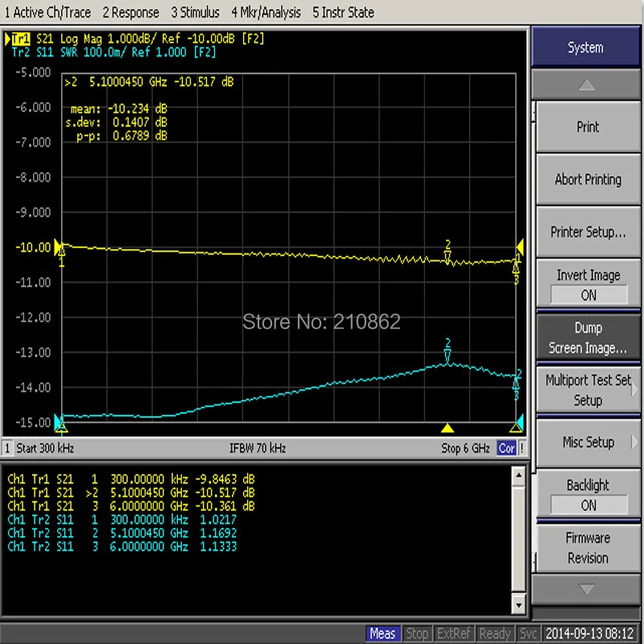The height and width of the screenshot is (644, 644).
Task: Click the Stop status indicator
Action: pos(417,634)
